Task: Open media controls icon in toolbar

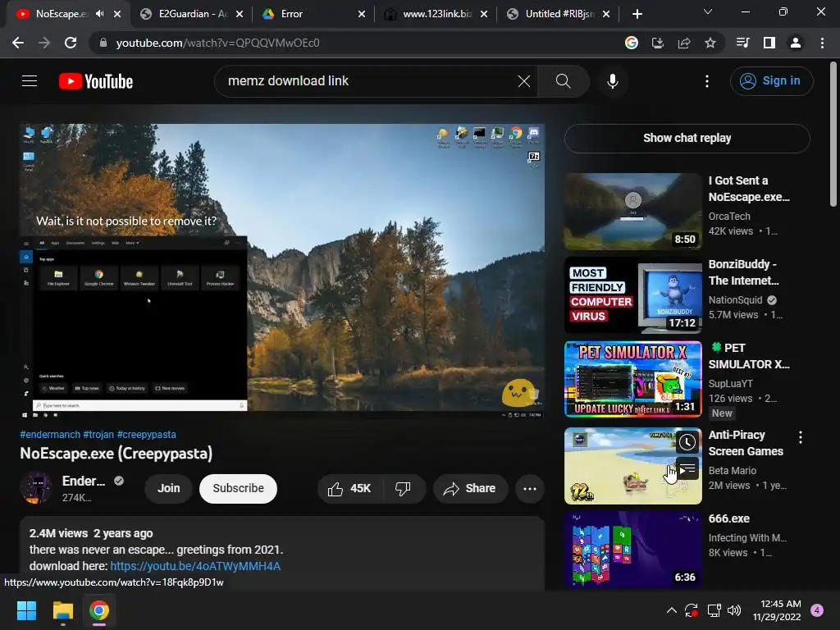Action: (743, 43)
